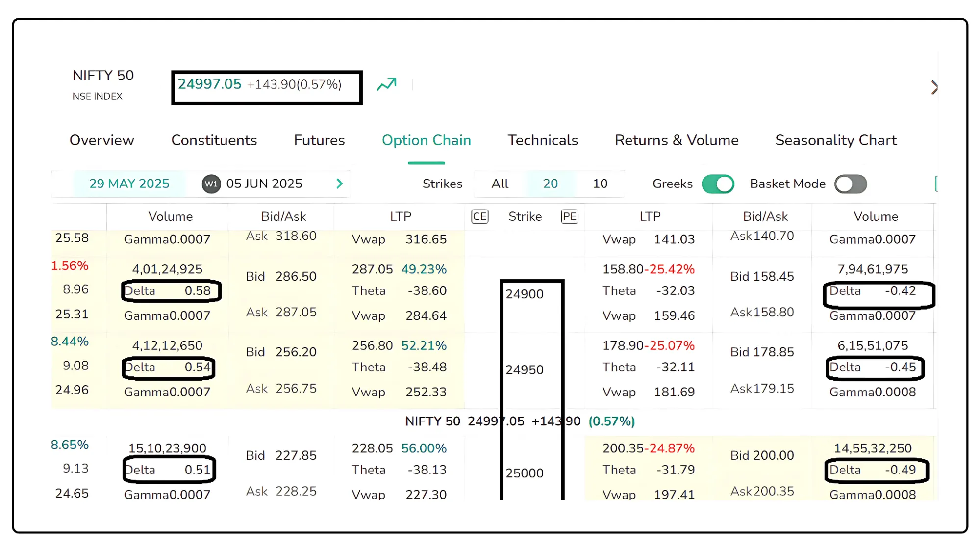Open the 29 MAY 2025 expiry selector

pyautogui.click(x=129, y=184)
